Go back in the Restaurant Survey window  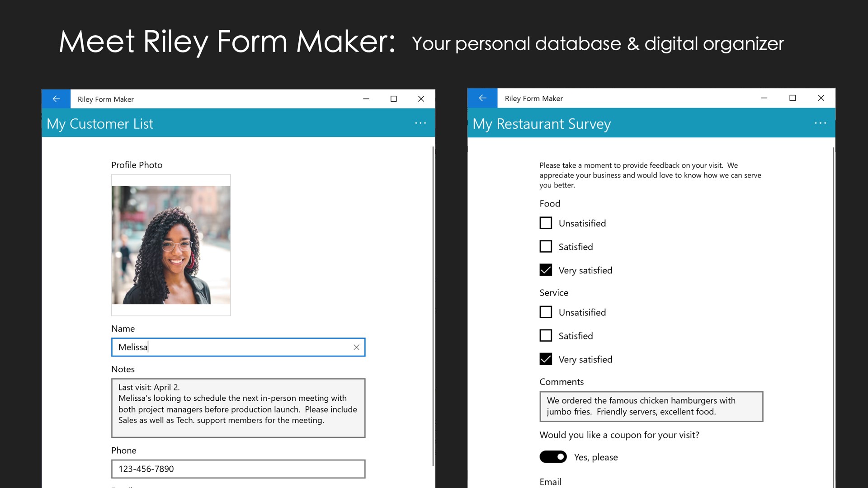482,98
